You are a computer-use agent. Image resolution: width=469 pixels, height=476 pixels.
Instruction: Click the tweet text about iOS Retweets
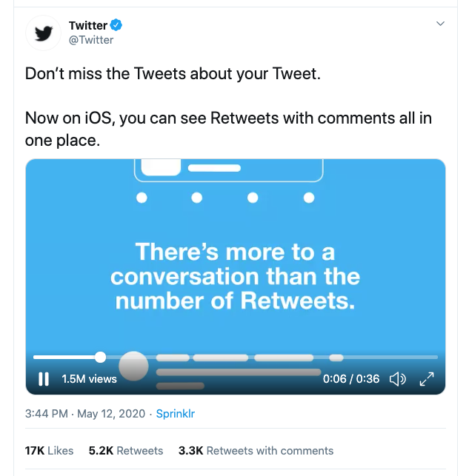pyautogui.click(x=228, y=129)
